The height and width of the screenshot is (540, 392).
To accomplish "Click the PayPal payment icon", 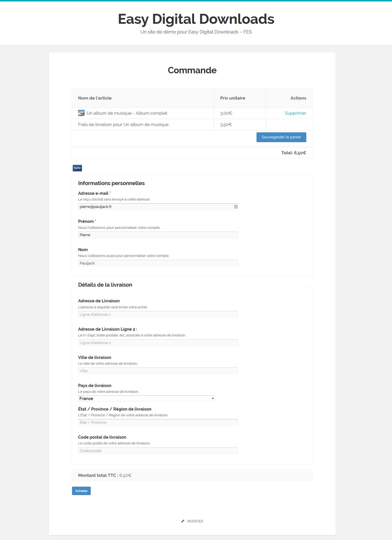I will click(77, 168).
